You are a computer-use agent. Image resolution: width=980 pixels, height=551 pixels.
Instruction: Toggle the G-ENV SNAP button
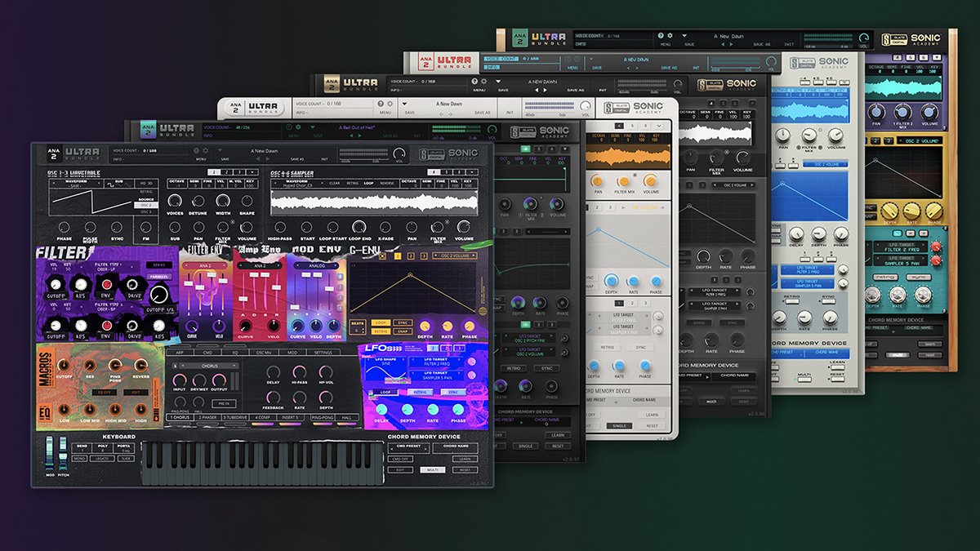point(401,331)
